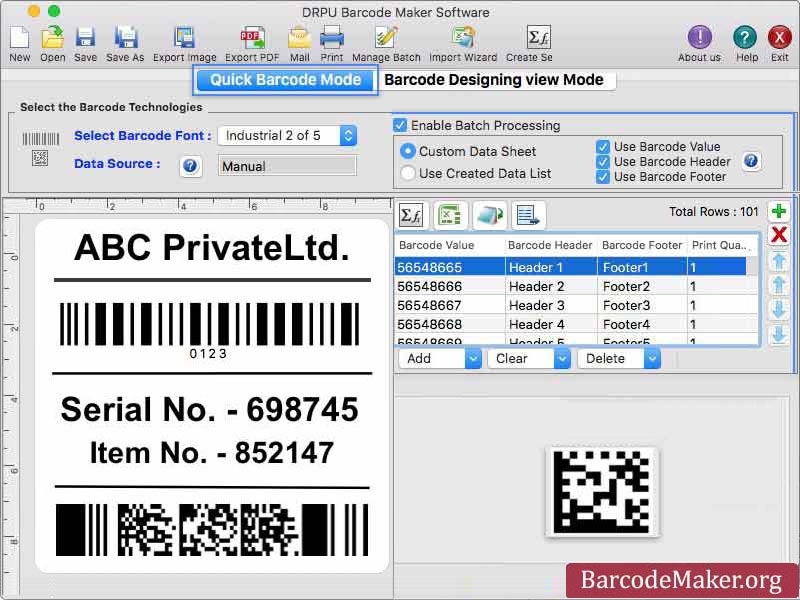This screenshot has width=800, height=600.
Task: Import data using the green Excel import icon
Action: pos(448,215)
